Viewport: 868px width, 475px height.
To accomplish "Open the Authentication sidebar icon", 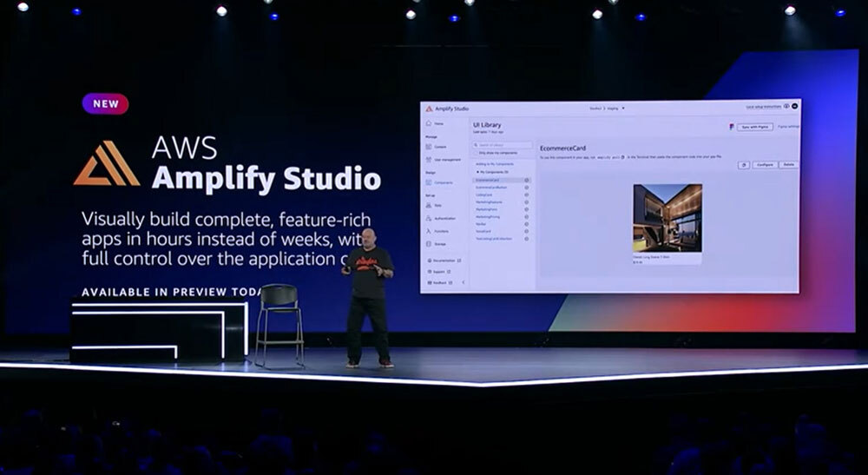I will point(429,218).
